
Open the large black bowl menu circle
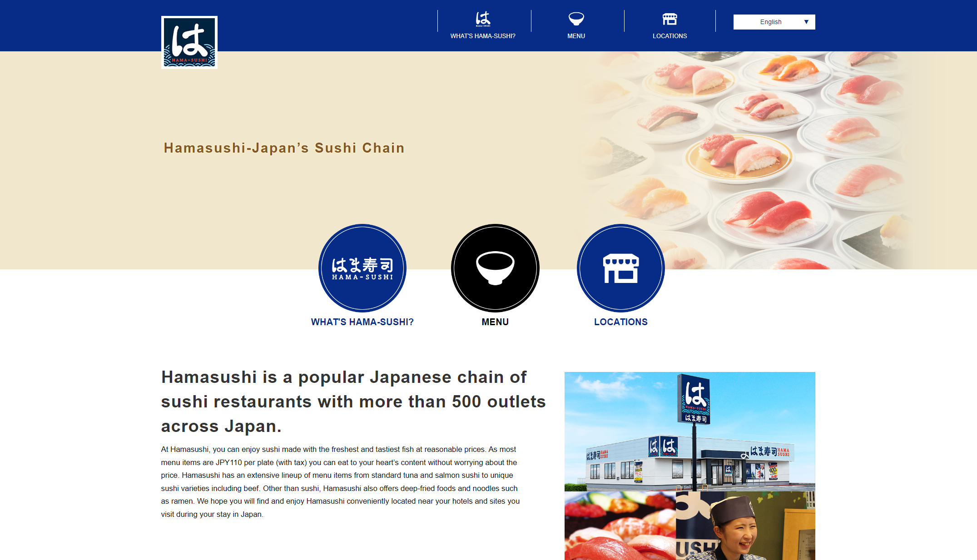tap(495, 268)
